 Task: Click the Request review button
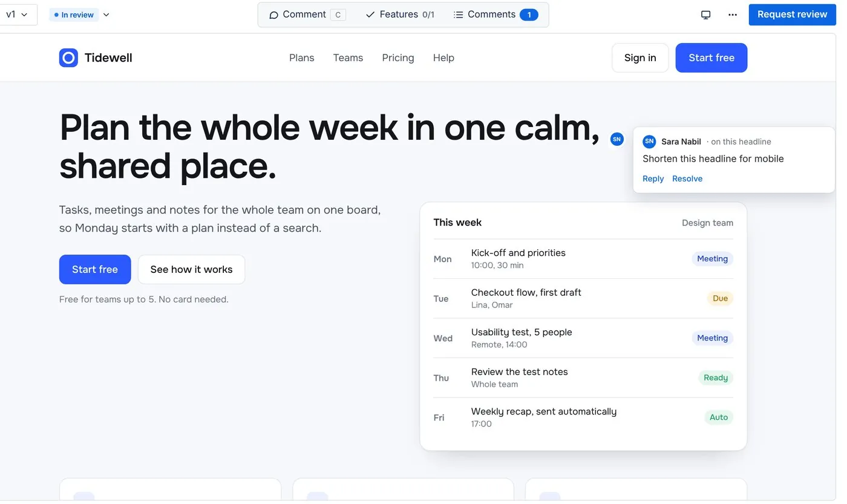coord(792,15)
